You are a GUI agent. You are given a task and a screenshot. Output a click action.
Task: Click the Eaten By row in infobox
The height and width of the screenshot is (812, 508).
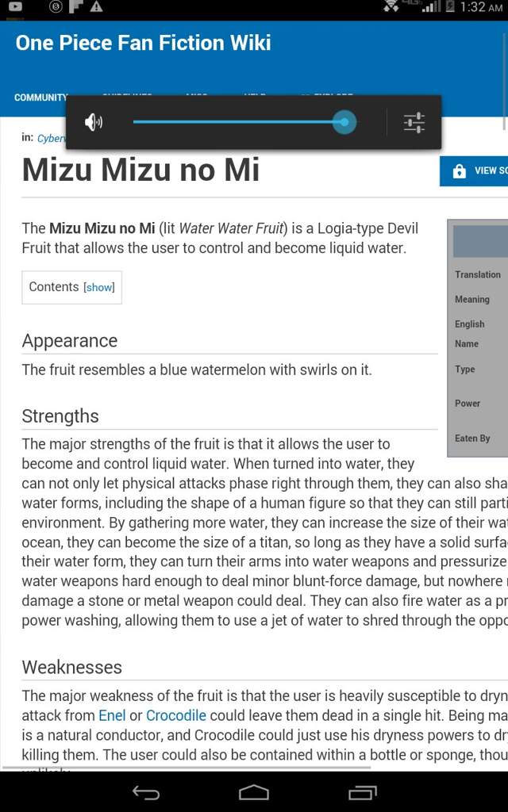click(477, 438)
